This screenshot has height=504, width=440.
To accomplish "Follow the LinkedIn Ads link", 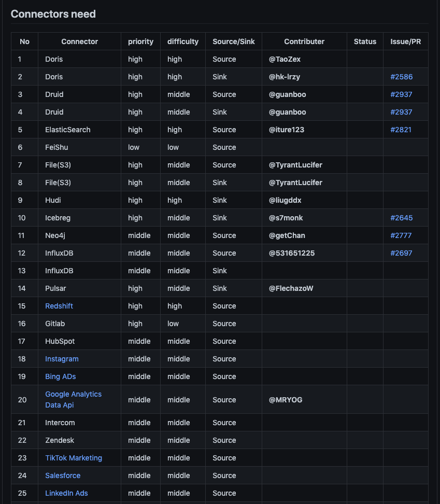I will [66, 493].
